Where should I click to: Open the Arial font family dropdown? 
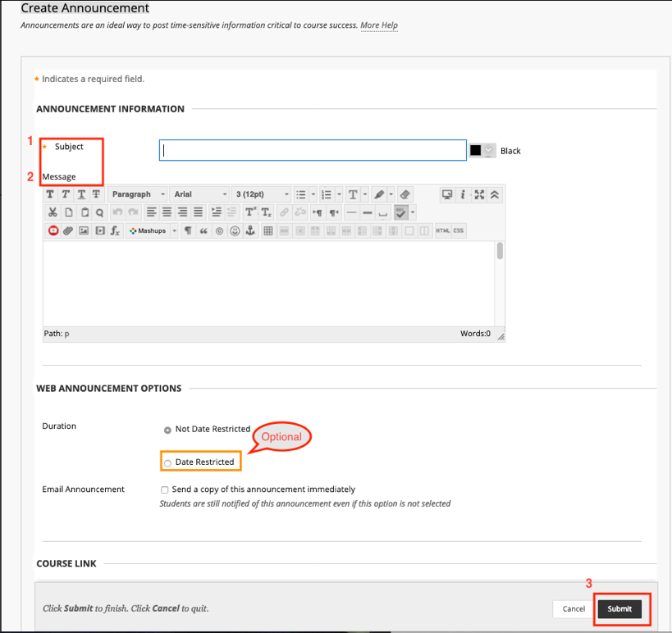pos(200,194)
